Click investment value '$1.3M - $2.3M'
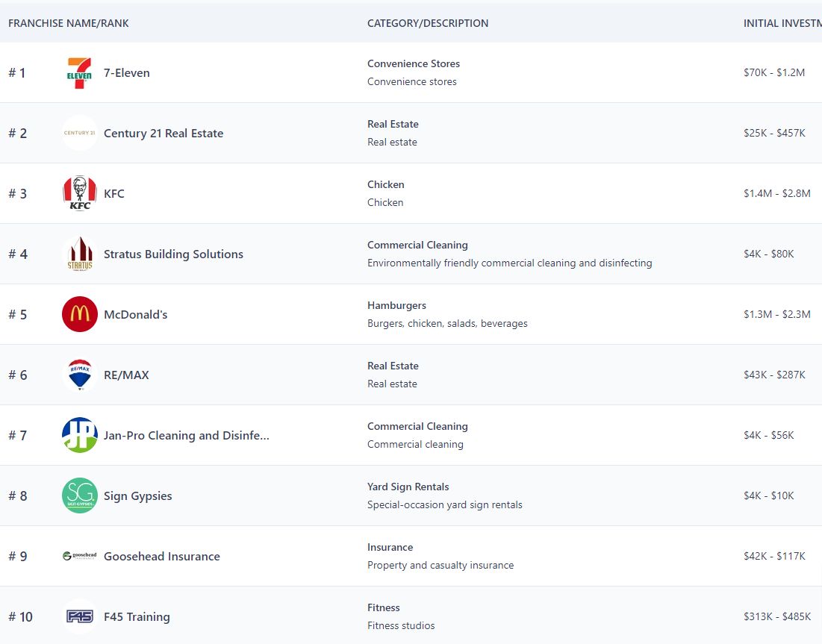The image size is (822, 644). pos(777,314)
